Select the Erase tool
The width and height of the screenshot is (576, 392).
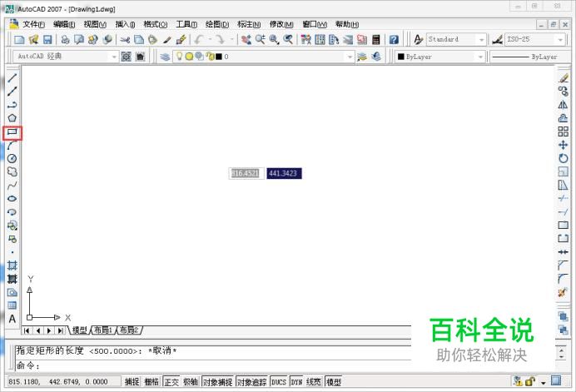click(564, 78)
